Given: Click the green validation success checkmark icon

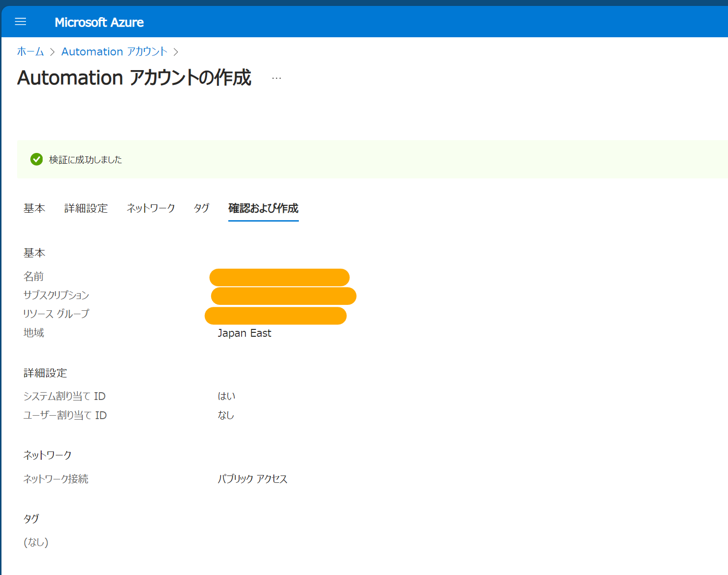Looking at the screenshot, I should click(x=37, y=159).
